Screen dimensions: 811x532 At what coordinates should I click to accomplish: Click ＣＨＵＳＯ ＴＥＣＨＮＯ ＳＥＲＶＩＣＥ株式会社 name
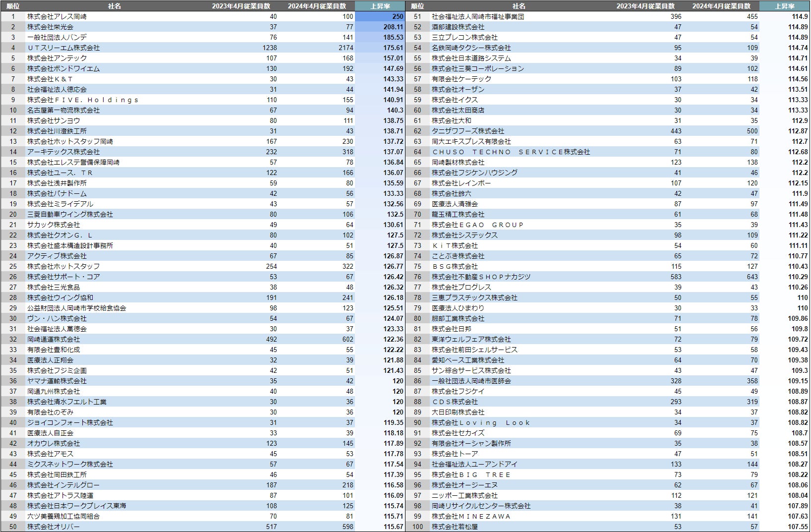tap(511, 152)
